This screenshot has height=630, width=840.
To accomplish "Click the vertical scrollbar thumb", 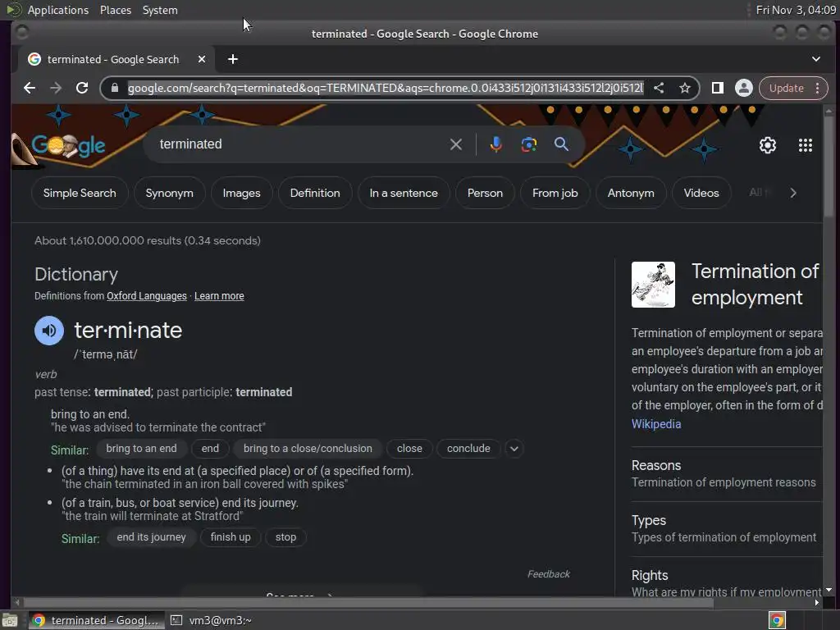I will (x=829, y=166).
